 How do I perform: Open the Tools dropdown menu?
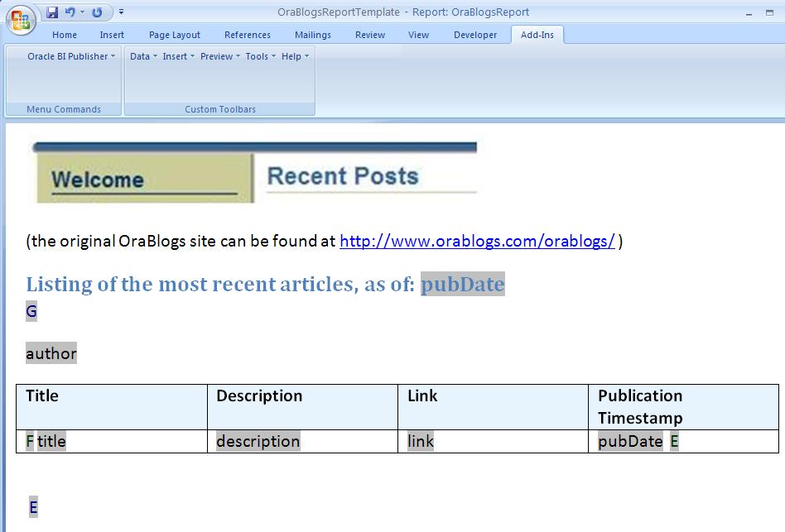coord(260,56)
